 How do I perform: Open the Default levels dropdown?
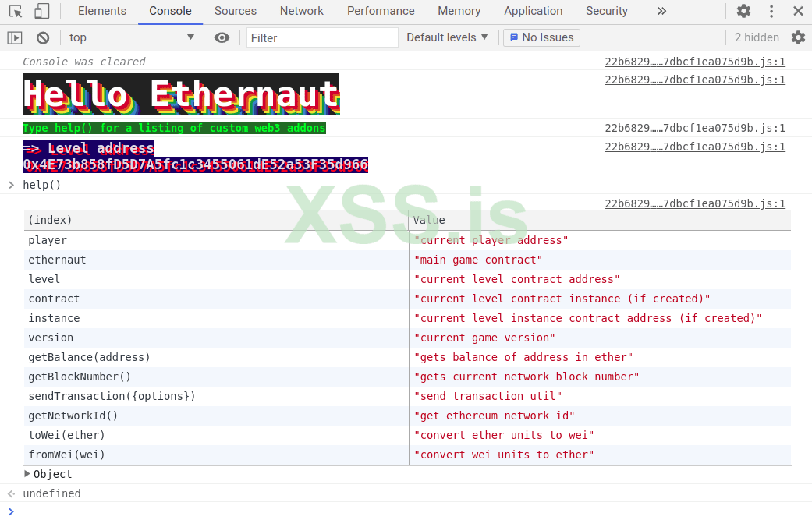pos(447,37)
